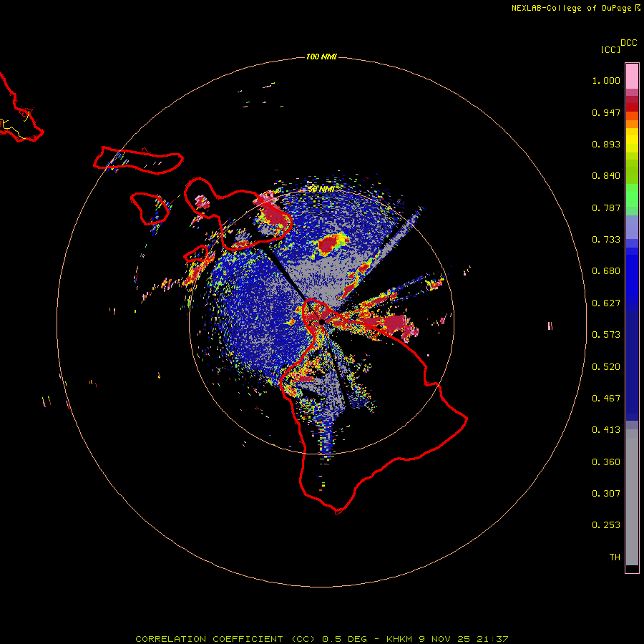Click the 0.680 scale value
This screenshot has height=644, width=644.
tap(606, 271)
